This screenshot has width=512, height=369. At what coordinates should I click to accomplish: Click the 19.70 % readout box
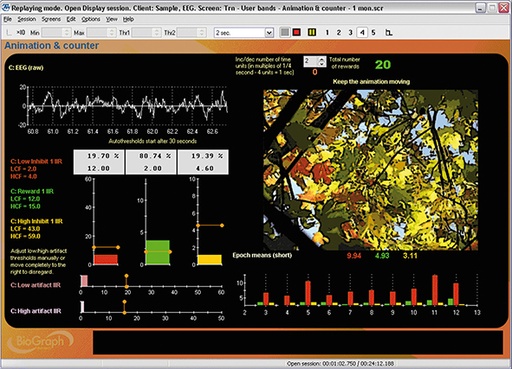[99, 162]
